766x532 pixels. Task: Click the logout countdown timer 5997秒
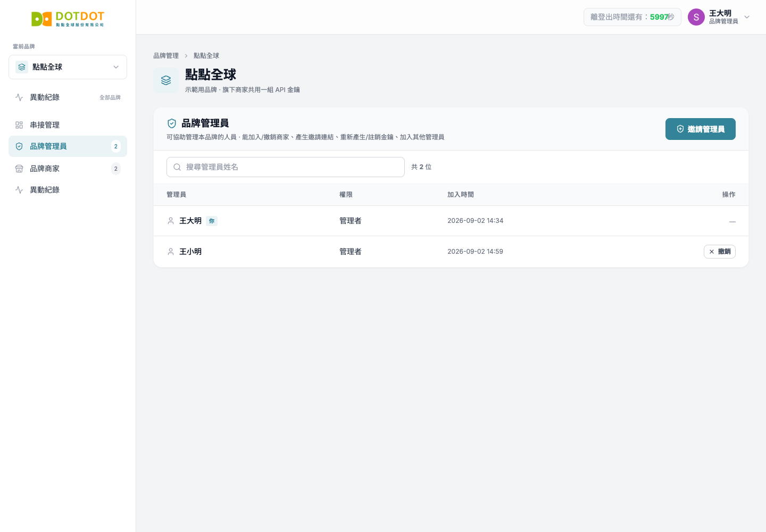coord(632,17)
